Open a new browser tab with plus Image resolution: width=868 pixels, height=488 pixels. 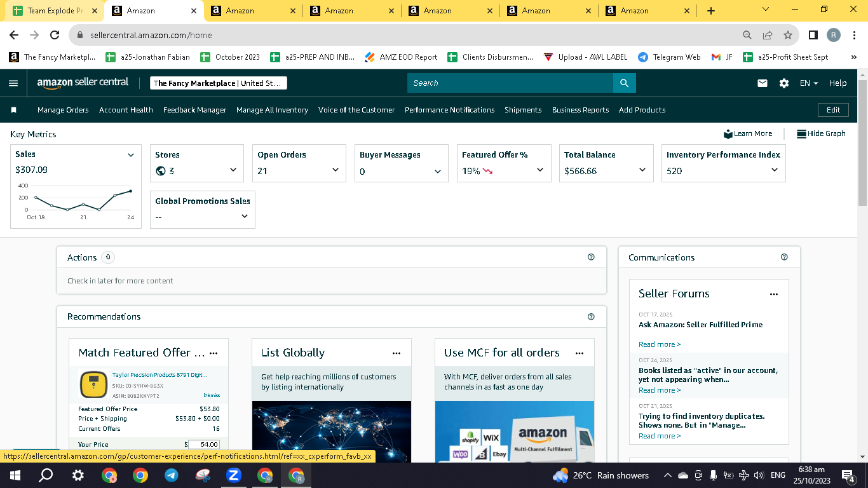(711, 11)
